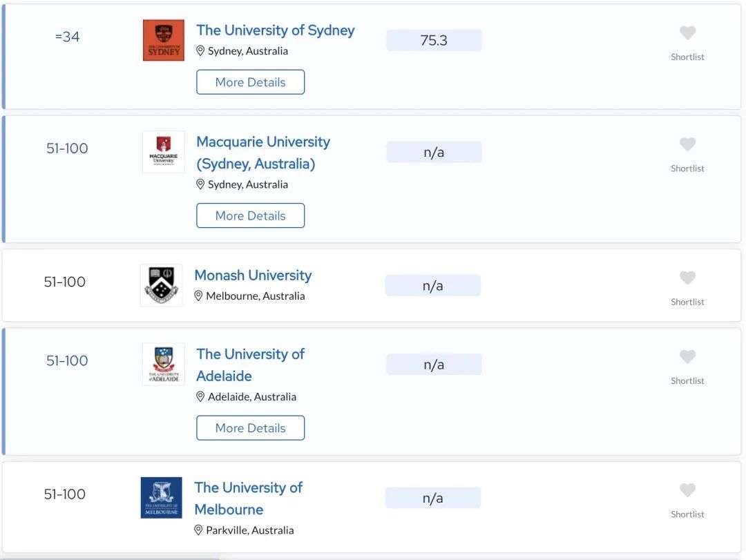Image resolution: width=746 pixels, height=560 pixels.
Task: Click the Monash University crest logo
Action: coord(161,285)
